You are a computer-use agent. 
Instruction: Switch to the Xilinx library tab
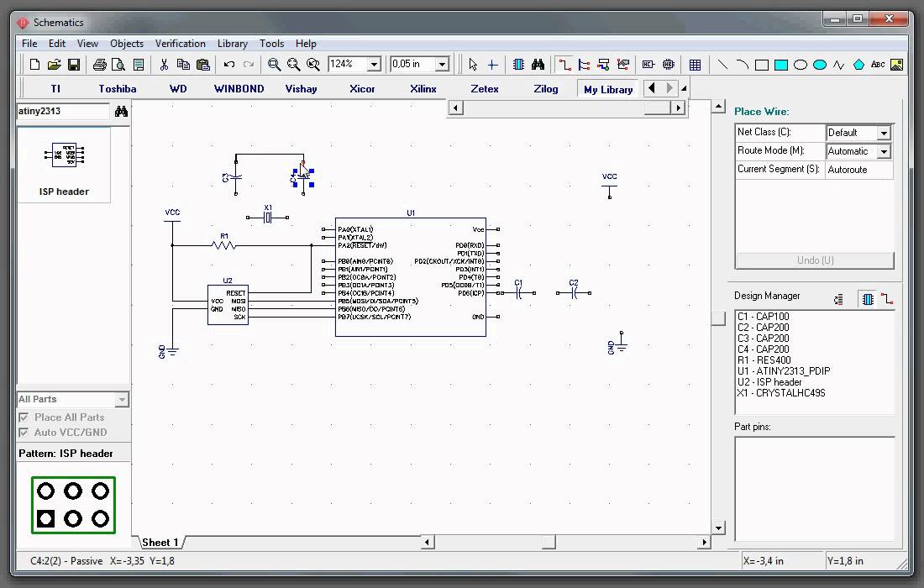(423, 89)
